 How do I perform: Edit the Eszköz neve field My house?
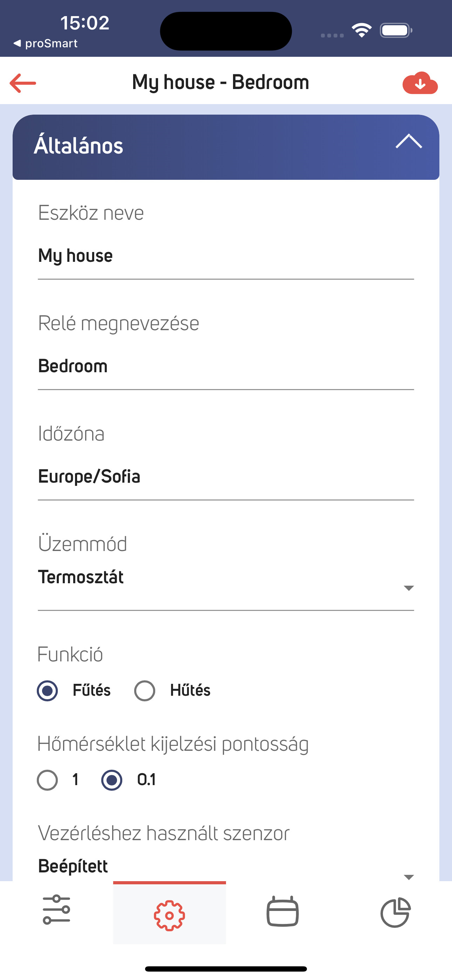coord(226,256)
